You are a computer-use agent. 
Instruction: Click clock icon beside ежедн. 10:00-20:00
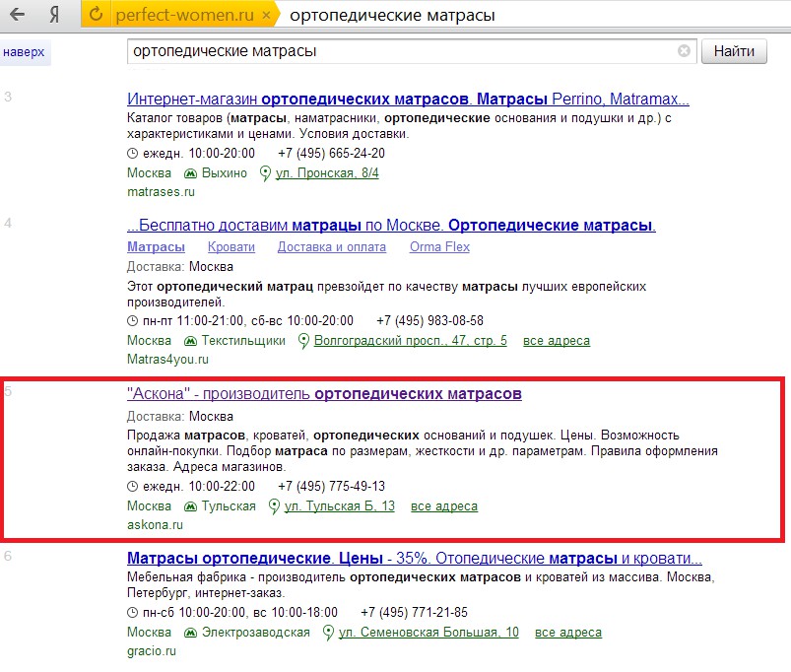[x=132, y=154]
